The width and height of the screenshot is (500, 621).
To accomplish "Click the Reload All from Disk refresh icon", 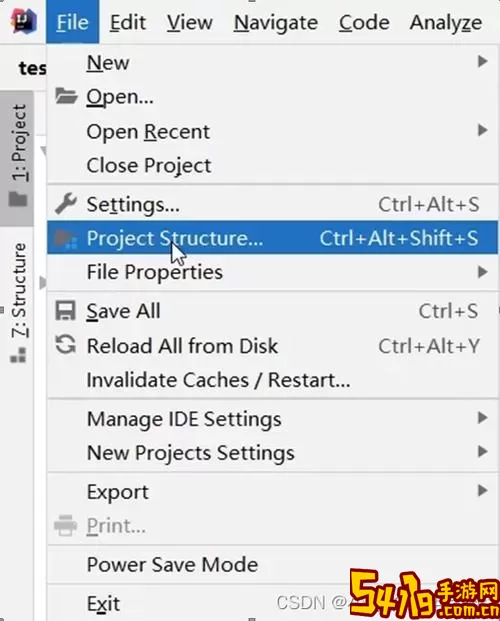I will (65, 345).
